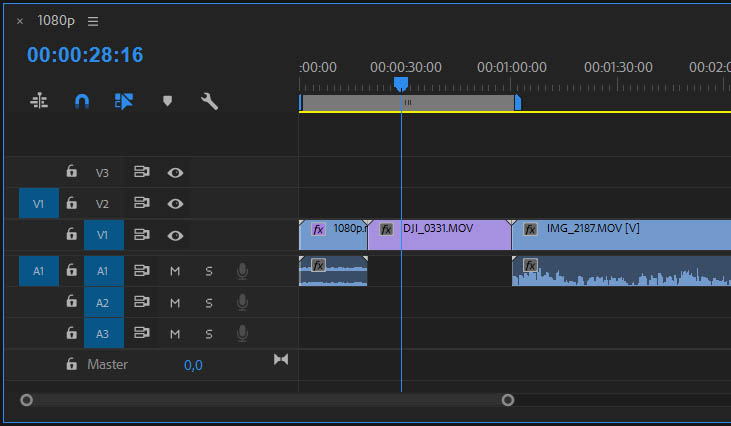The width and height of the screenshot is (731, 426).
Task: Click ruler at 00:01:00:00
Action: (511, 67)
